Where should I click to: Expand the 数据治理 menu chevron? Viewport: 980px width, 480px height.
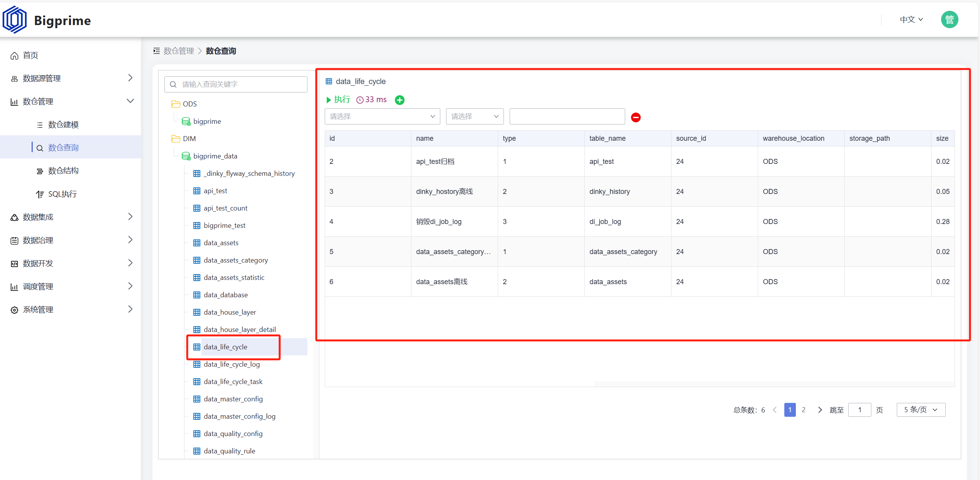point(130,240)
